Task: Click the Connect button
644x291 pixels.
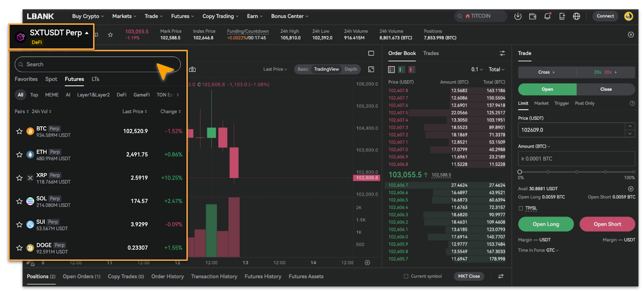Action: tap(605, 16)
